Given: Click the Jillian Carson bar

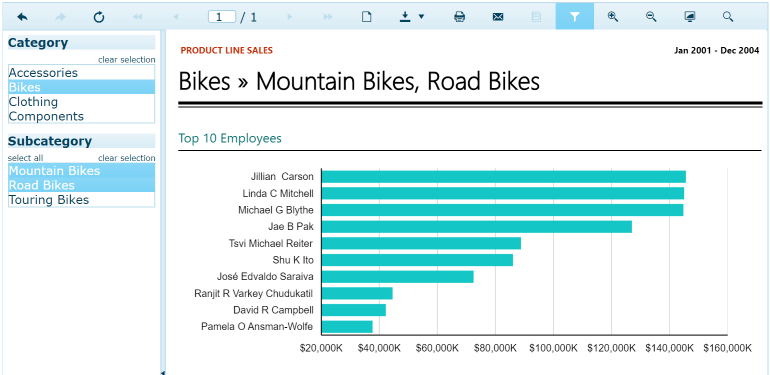Looking at the screenshot, I should 504,177.
